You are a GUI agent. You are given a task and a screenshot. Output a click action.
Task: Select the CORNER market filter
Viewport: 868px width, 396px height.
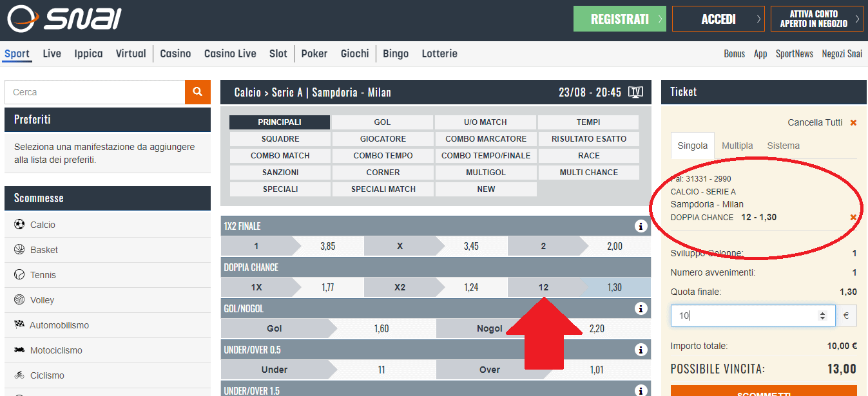pyautogui.click(x=382, y=173)
